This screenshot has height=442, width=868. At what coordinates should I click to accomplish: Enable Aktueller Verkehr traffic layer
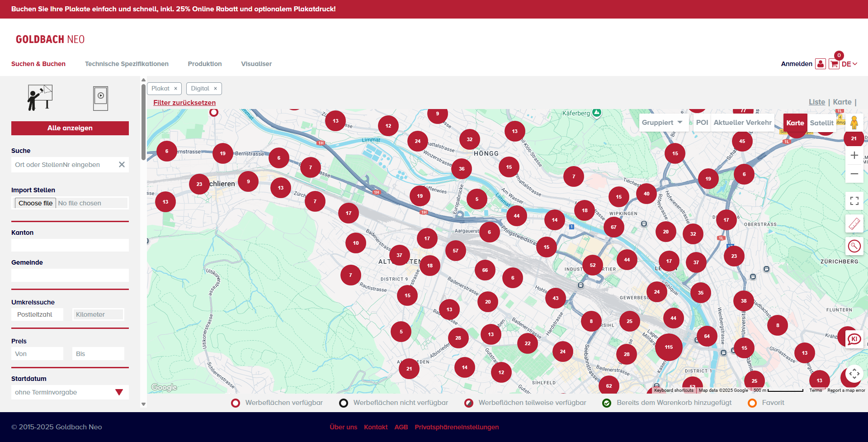742,123
